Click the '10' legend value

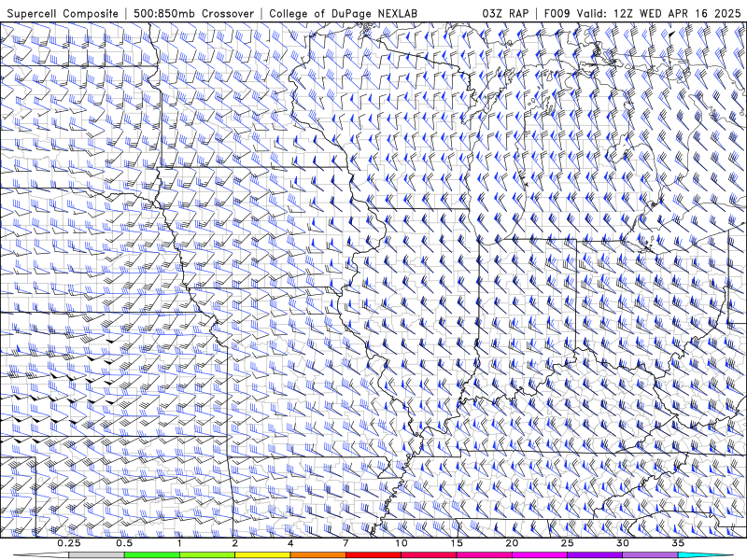(x=402, y=543)
